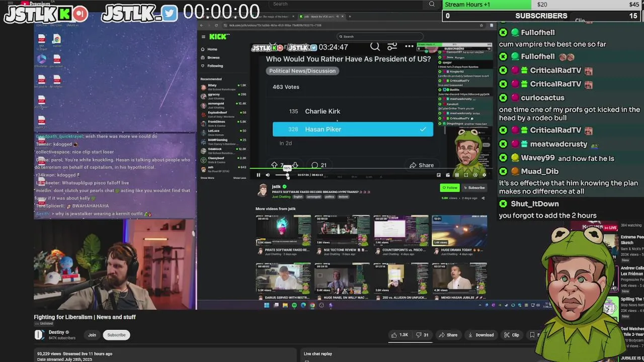The image size is (644, 362).
Task: Click the tectone tag under jstlk title
Action: click(343, 197)
